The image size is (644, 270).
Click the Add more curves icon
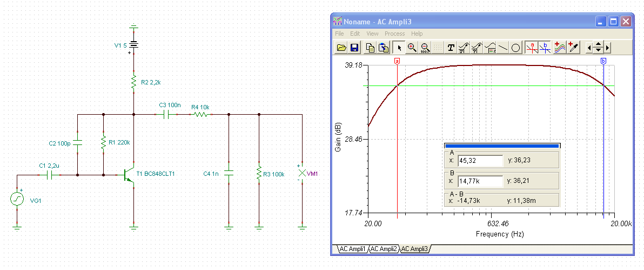point(559,48)
